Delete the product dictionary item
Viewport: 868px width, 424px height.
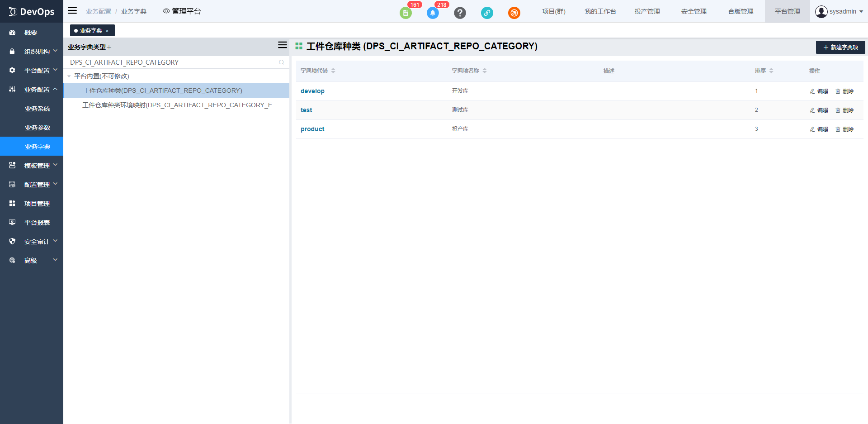pos(844,129)
